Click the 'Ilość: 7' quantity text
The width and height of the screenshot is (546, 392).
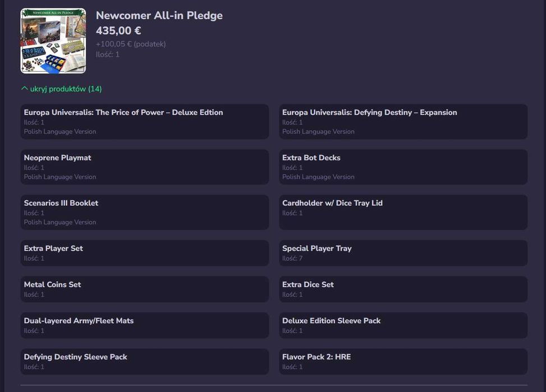tap(292, 259)
